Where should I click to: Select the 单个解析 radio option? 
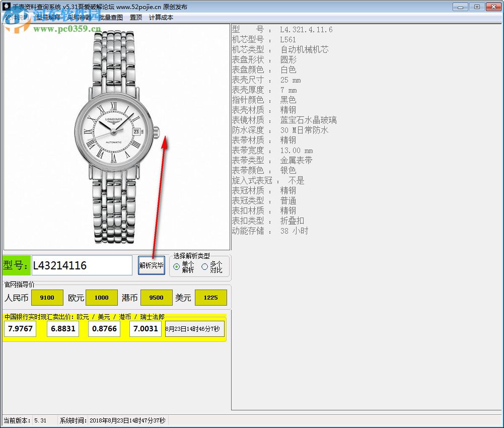[184, 267]
